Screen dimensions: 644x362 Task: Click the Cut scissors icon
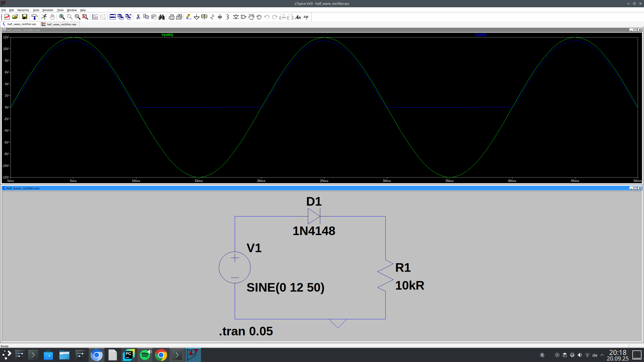[138, 17]
